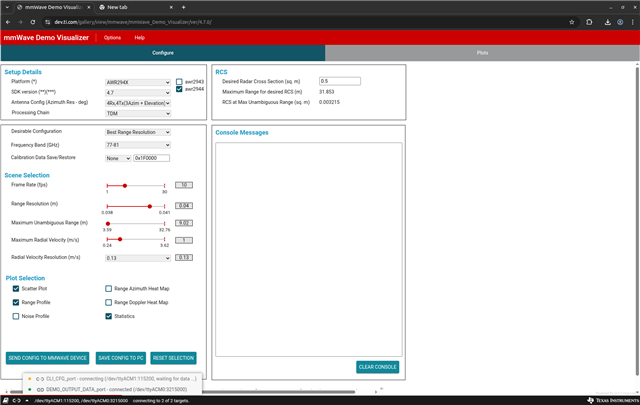Close the New tab browser tab

point(171,7)
